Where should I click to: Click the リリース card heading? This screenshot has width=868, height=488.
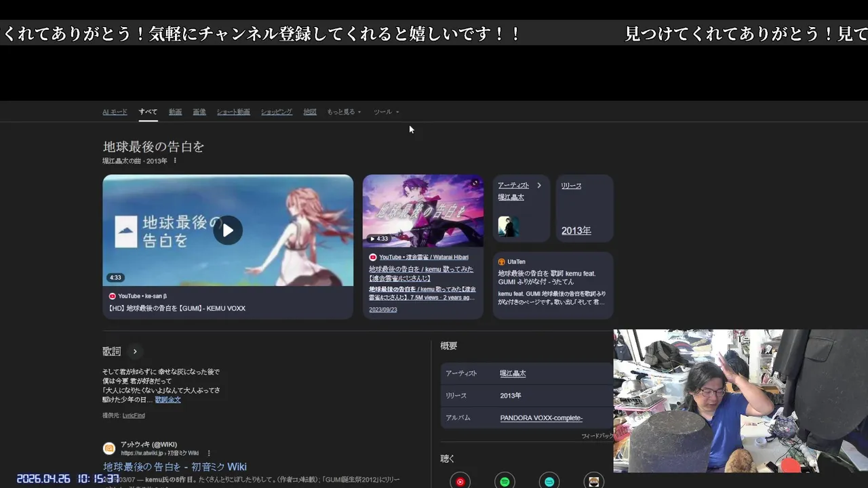pyautogui.click(x=571, y=186)
